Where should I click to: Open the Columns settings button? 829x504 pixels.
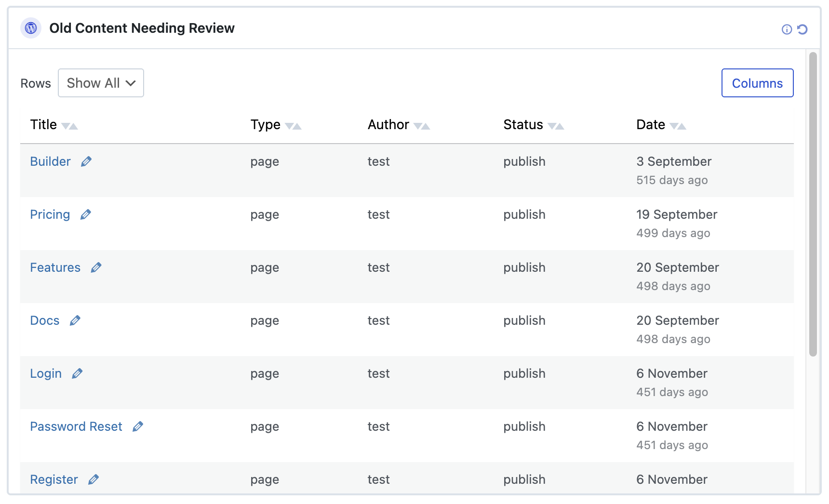(x=757, y=83)
